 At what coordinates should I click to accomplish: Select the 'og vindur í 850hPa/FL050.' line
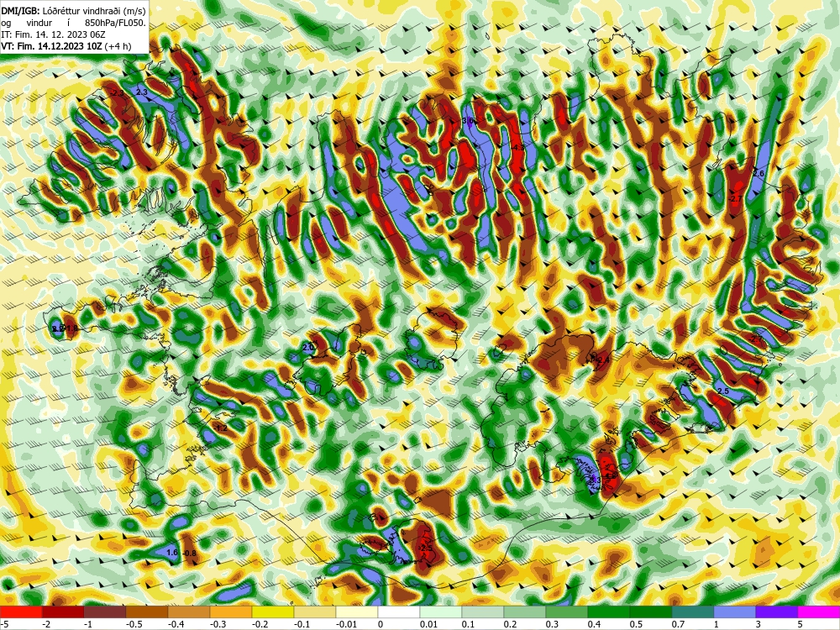73,23
